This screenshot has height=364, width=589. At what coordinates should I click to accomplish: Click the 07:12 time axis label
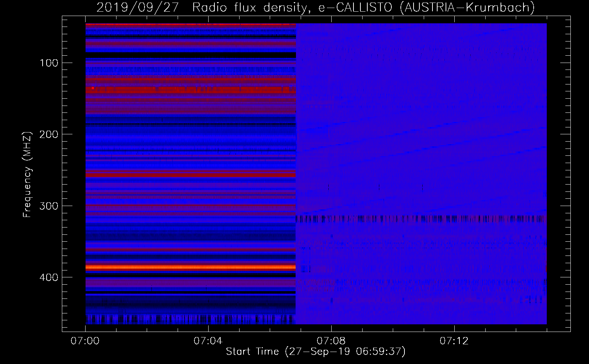(x=454, y=341)
